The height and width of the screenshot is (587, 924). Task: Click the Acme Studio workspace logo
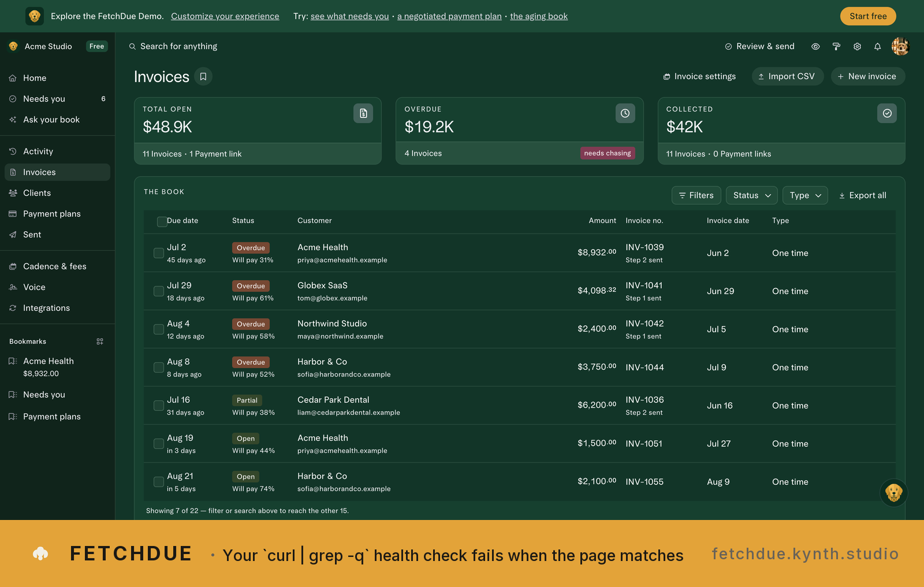click(13, 46)
